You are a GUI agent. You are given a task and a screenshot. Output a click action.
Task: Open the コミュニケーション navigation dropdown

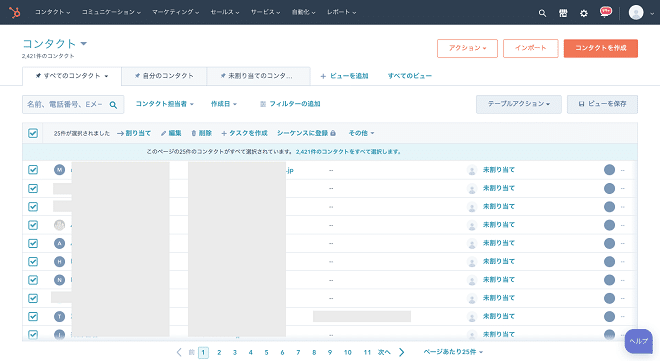point(111,12)
